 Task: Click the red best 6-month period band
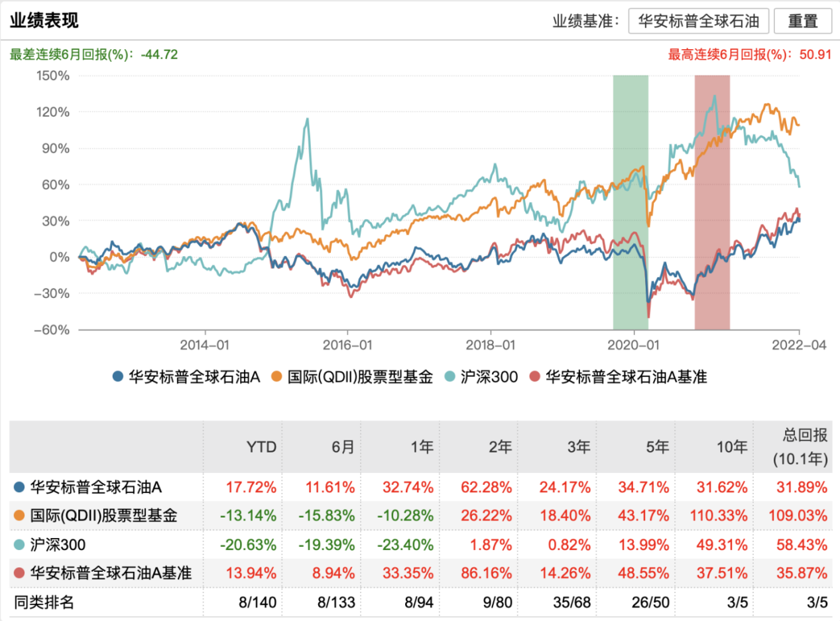coord(712,199)
